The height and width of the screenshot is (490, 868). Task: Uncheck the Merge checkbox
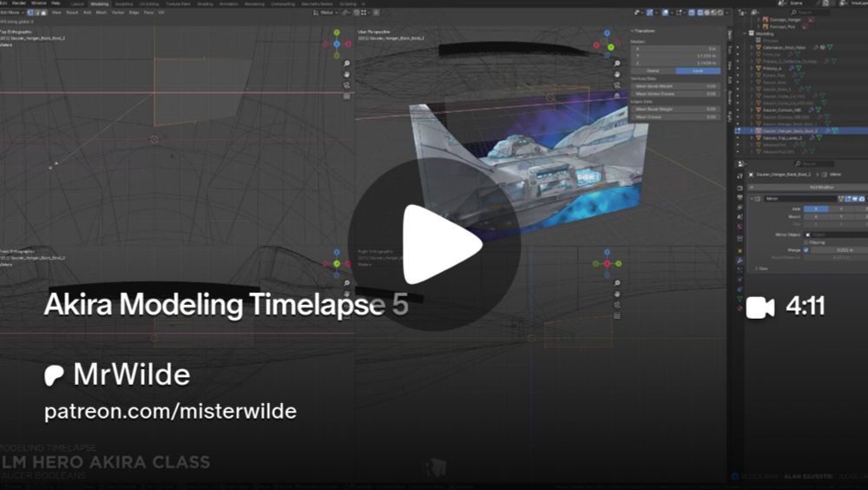[x=806, y=250]
